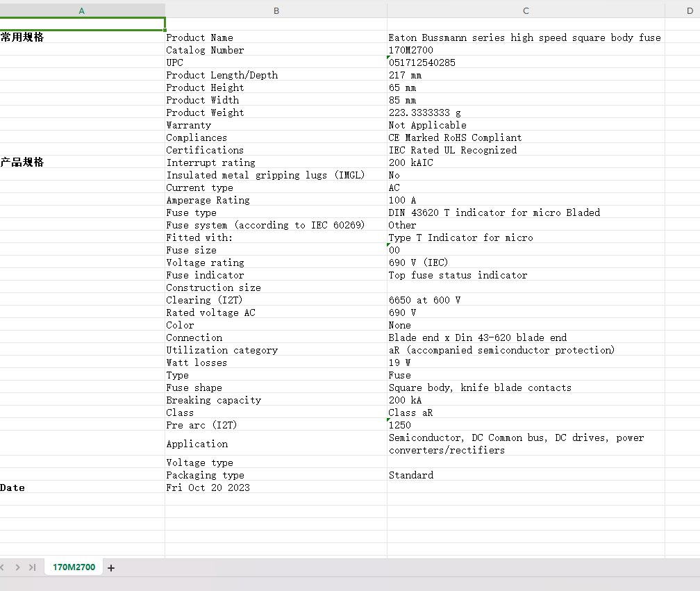Select cell containing '170M2700' value
The height and width of the screenshot is (591, 700).
[526, 49]
